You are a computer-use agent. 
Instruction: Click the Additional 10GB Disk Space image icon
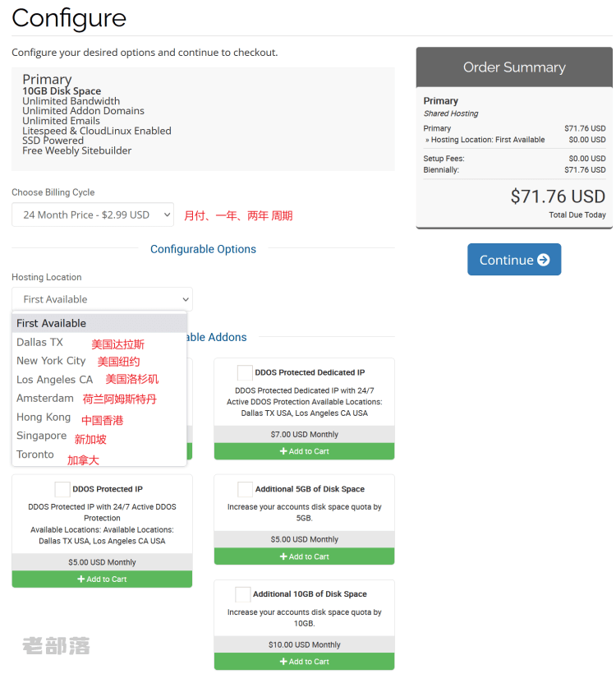click(x=243, y=594)
